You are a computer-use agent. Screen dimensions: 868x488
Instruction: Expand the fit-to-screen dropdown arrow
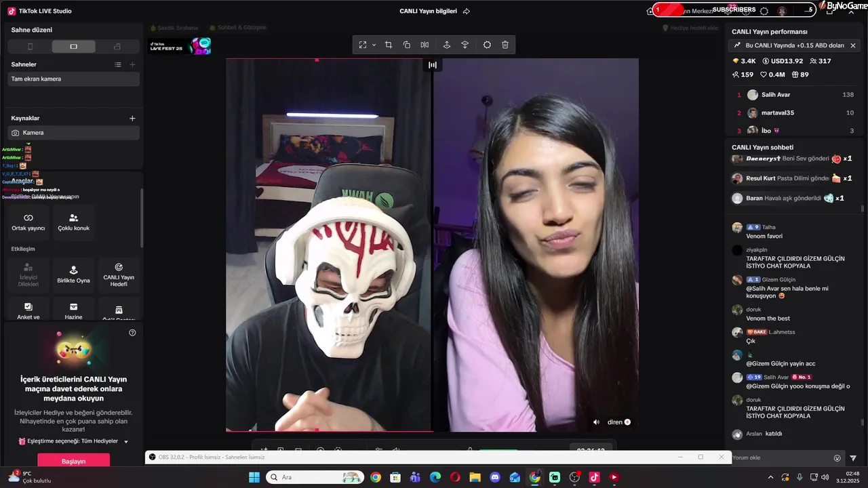click(x=374, y=45)
